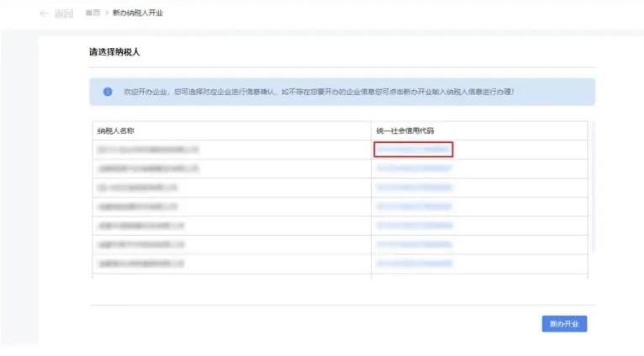Click the 请选择纳税人 section heading

114,52
